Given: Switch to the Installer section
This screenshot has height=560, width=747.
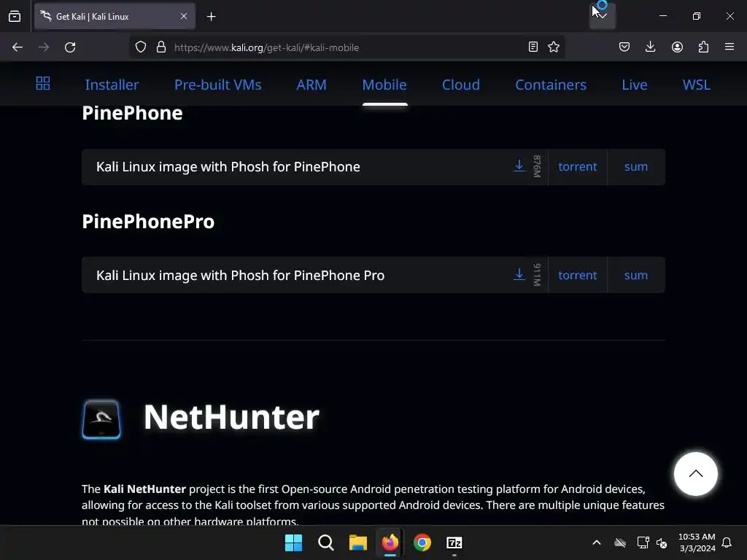Looking at the screenshot, I should coord(112,85).
